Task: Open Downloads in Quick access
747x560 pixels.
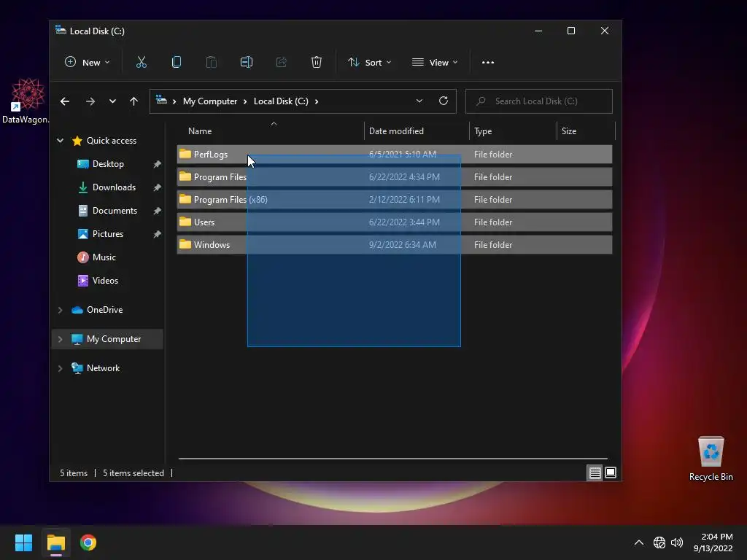Action: click(114, 187)
